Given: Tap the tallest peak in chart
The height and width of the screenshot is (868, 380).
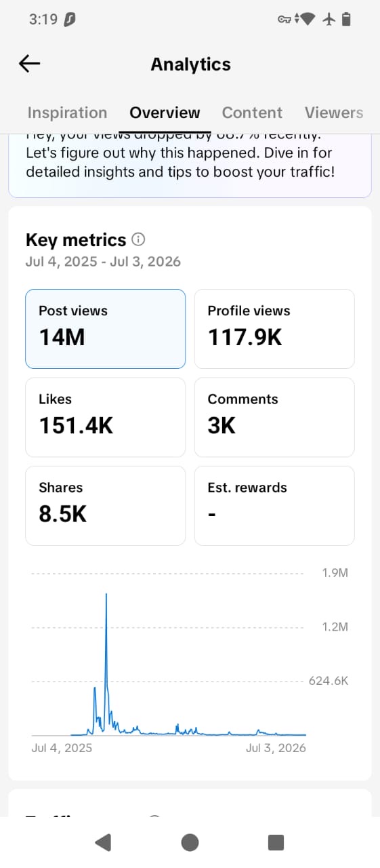Looking at the screenshot, I should pyautogui.click(x=106, y=594).
